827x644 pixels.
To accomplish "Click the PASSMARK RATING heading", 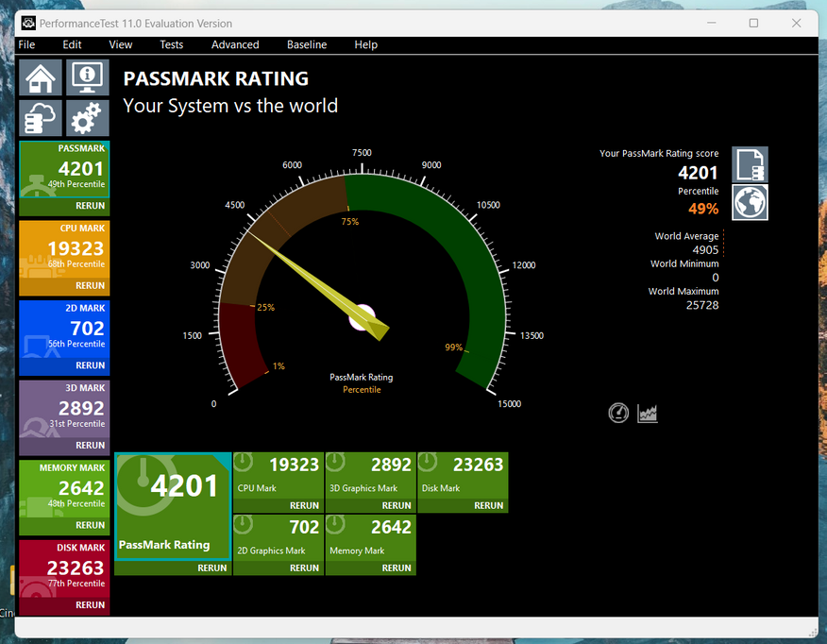I will (x=215, y=78).
